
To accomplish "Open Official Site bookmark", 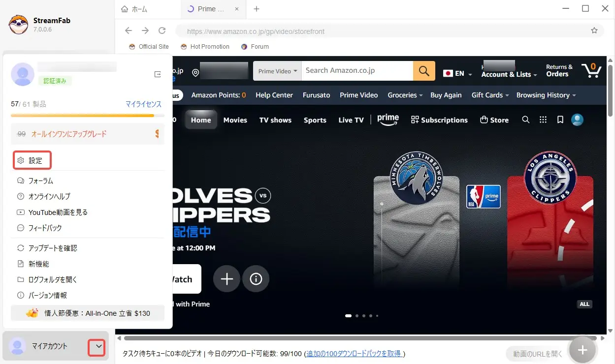I will (149, 47).
